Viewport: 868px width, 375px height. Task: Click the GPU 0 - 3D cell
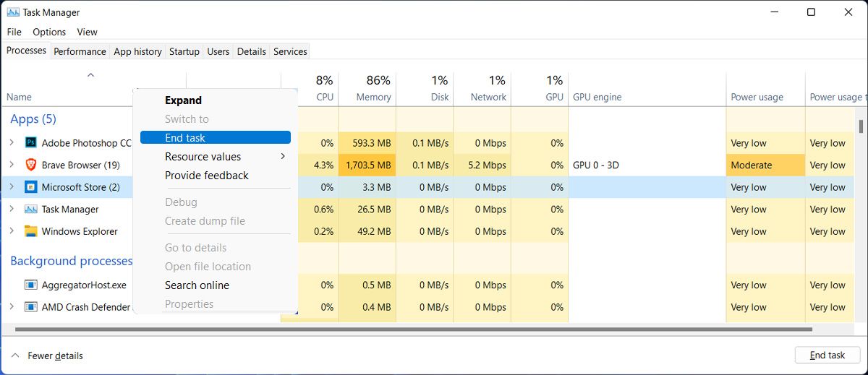coord(647,165)
